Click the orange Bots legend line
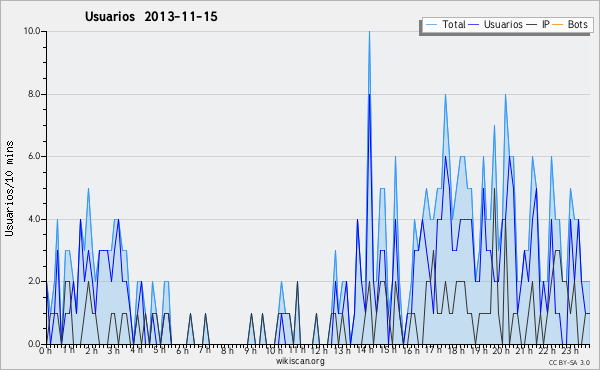Image resolution: width=600 pixels, height=370 pixels. pos(558,25)
